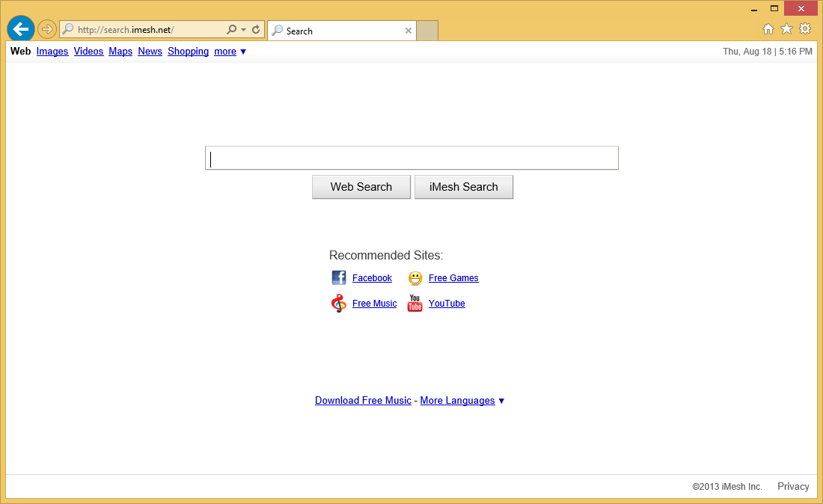823x504 pixels.
Task: Open Facebook via its recommended site icon
Action: (x=339, y=277)
